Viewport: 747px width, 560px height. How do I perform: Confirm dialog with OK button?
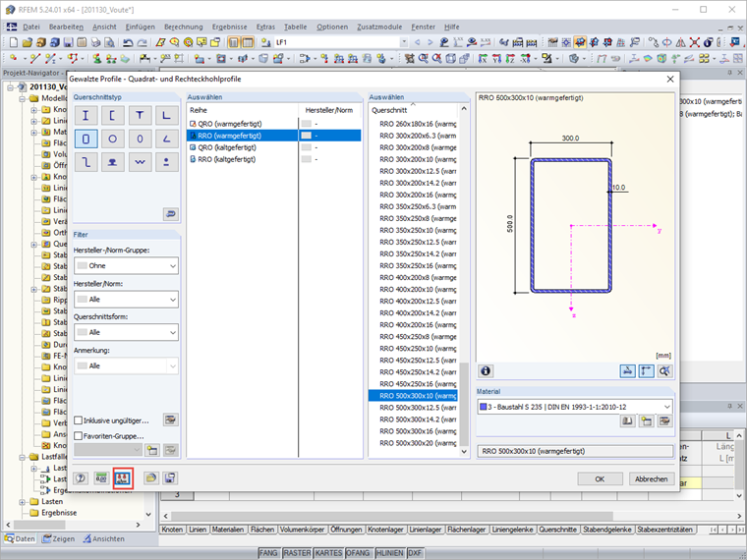point(600,479)
